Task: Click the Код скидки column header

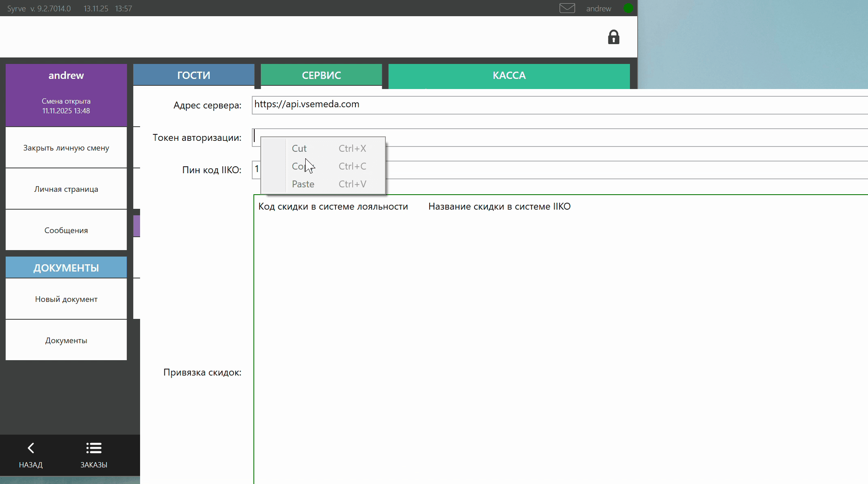Action: (x=333, y=207)
